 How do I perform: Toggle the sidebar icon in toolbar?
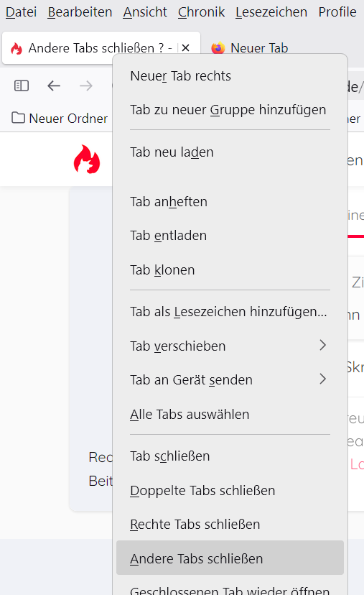pyautogui.click(x=22, y=86)
